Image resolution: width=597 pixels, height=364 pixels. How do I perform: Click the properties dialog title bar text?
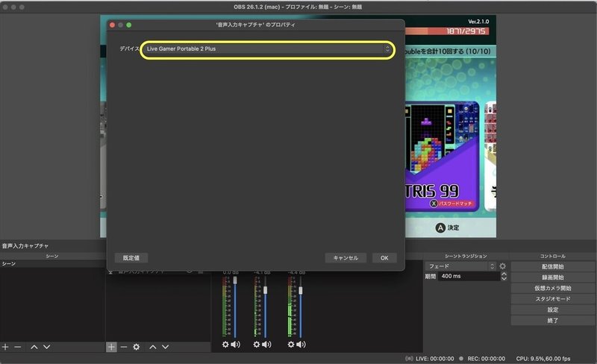[255, 25]
